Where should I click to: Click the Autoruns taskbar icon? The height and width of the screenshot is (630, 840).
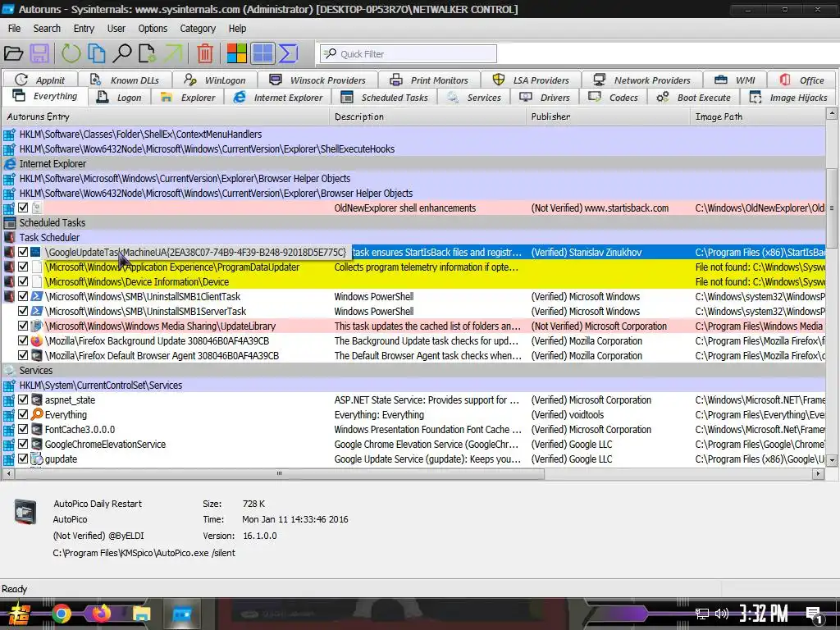coord(181,614)
